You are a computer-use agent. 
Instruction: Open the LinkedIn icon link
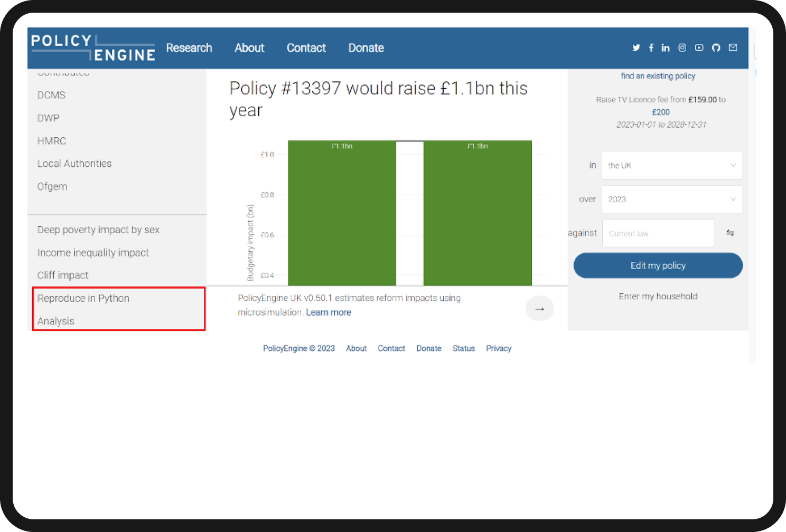click(x=666, y=47)
